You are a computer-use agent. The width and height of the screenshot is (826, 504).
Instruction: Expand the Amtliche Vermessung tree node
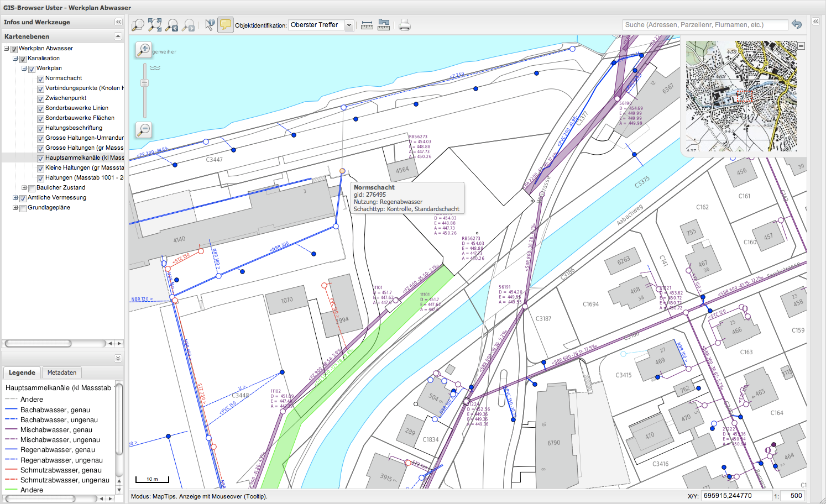[x=15, y=198]
